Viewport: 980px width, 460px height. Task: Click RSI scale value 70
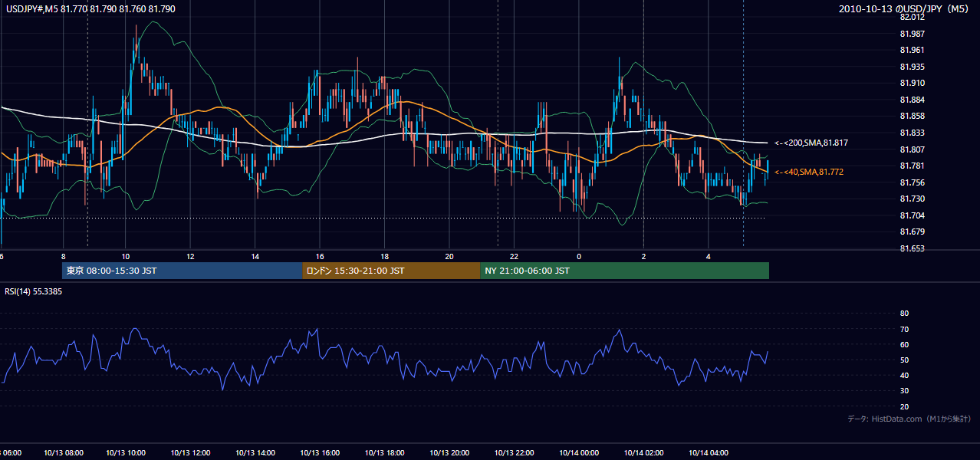(x=904, y=329)
